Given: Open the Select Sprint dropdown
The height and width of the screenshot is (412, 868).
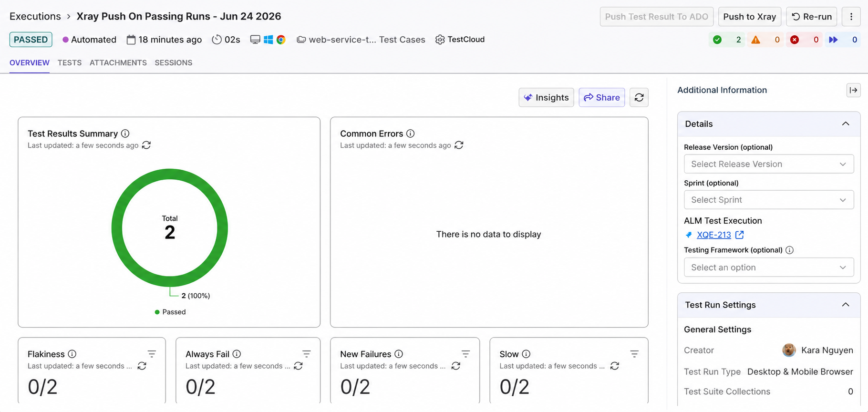Looking at the screenshot, I should (769, 200).
